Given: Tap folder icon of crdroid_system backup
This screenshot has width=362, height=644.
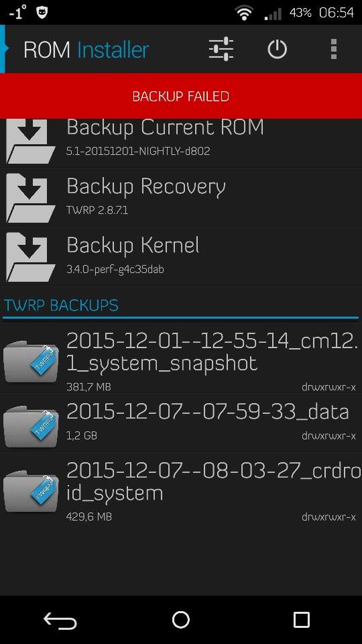Looking at the screenshot, I should (31, 490).
